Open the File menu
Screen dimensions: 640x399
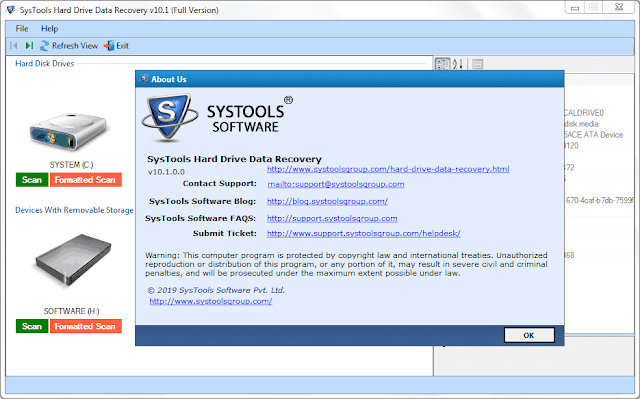(22, 29)
